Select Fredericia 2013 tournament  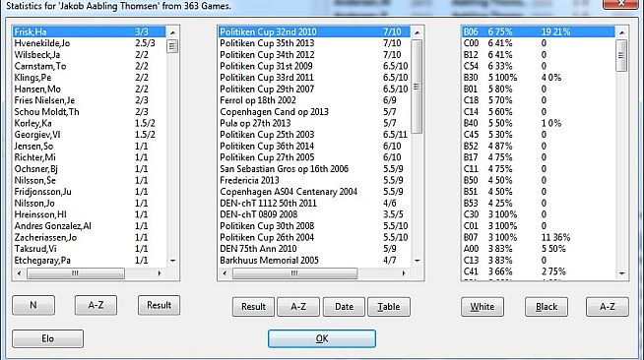pyautogui.click(x=314, y=180)
